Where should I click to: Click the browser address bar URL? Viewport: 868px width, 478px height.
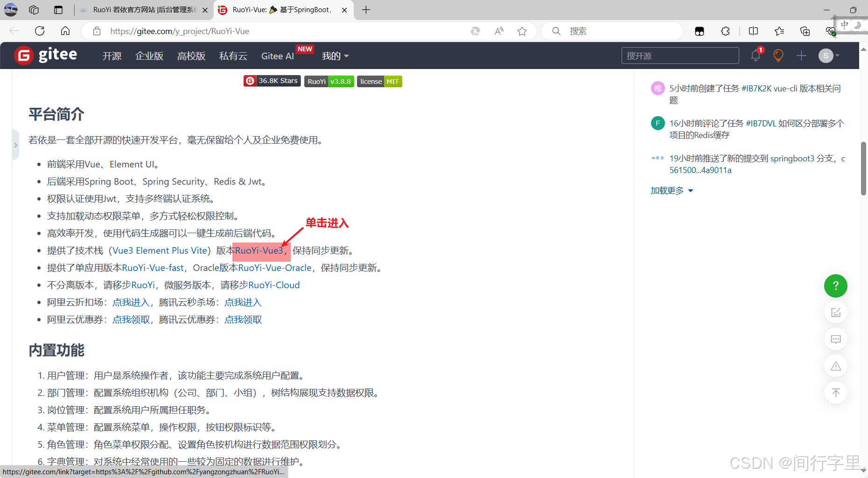tap(180, 31)
